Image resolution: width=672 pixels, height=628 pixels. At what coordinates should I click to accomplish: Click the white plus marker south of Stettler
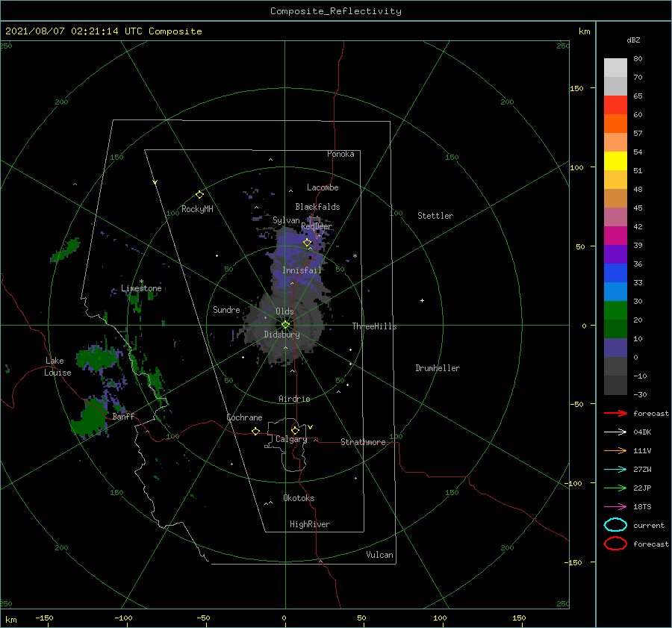[x=422, y=300]
